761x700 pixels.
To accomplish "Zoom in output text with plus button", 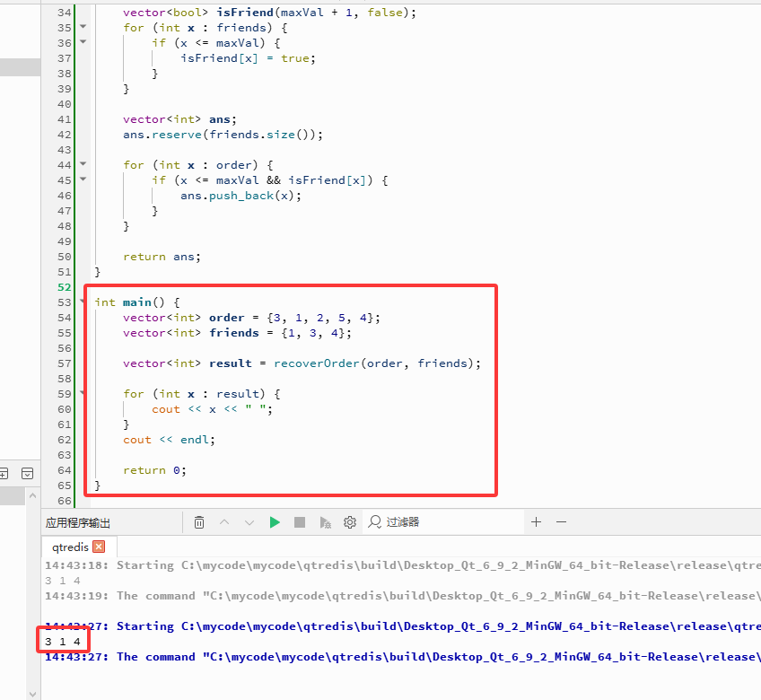I will point(537,522).
